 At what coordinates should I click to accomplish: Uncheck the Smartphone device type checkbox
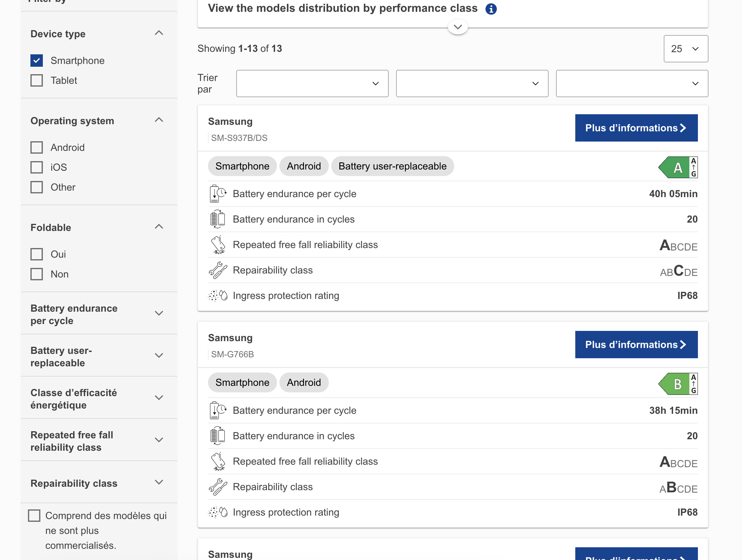pyautogui.click(x=37, y=61)
